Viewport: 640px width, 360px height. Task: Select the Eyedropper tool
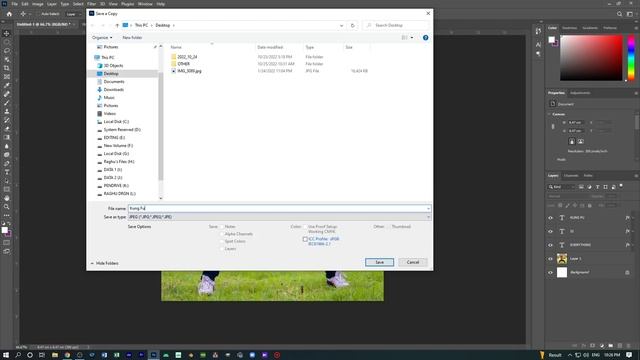click(7, 85)
